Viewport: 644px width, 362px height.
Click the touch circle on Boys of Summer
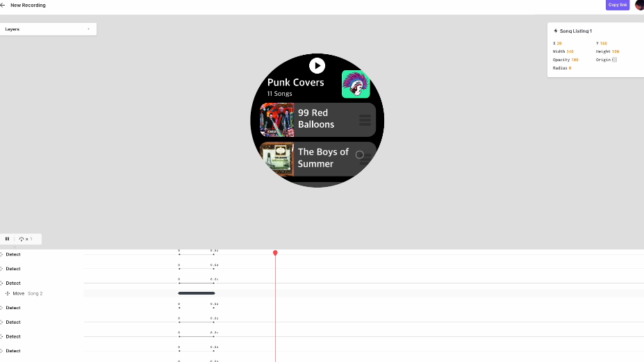pos(359,154)
